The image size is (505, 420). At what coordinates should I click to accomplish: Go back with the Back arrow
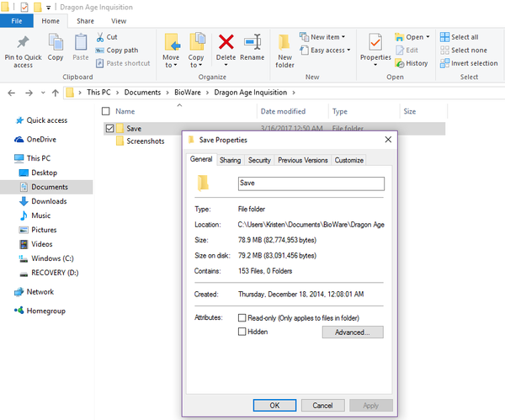click(12, 93)
